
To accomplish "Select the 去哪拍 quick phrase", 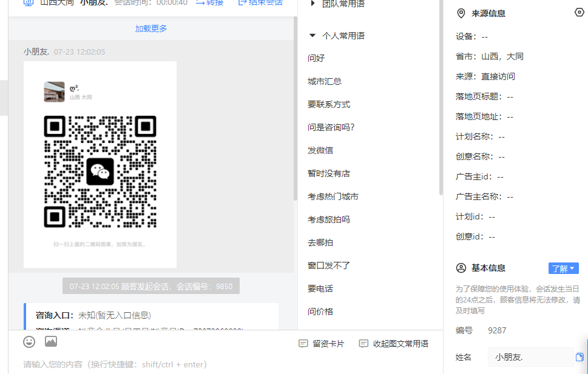I will point(320,243).
